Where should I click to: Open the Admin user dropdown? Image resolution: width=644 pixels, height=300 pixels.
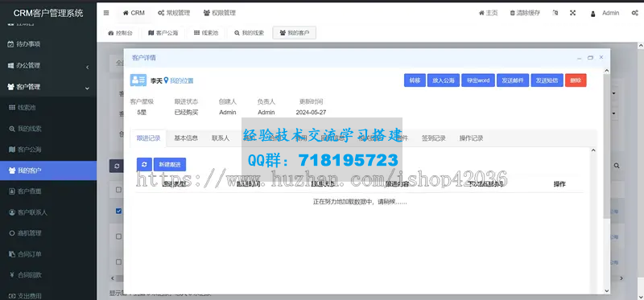point(605,13)
